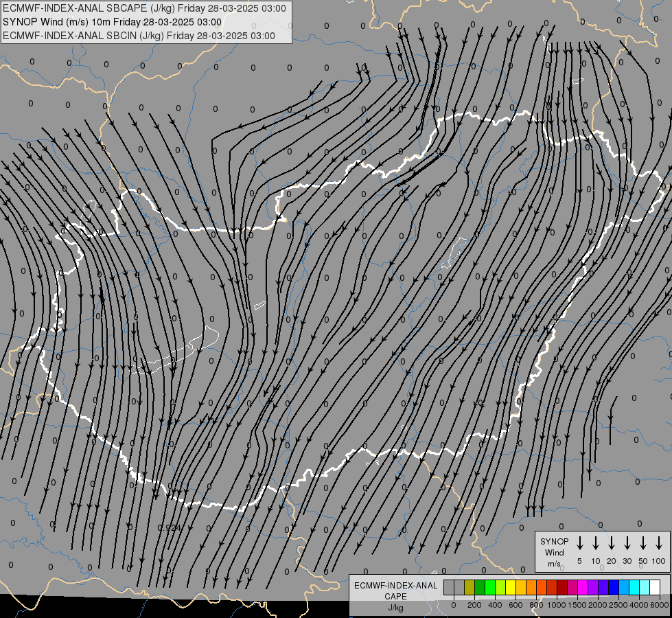
Task: Pick the white CAPE swatch
Action: pyautogui.click(x=655, y=587)
